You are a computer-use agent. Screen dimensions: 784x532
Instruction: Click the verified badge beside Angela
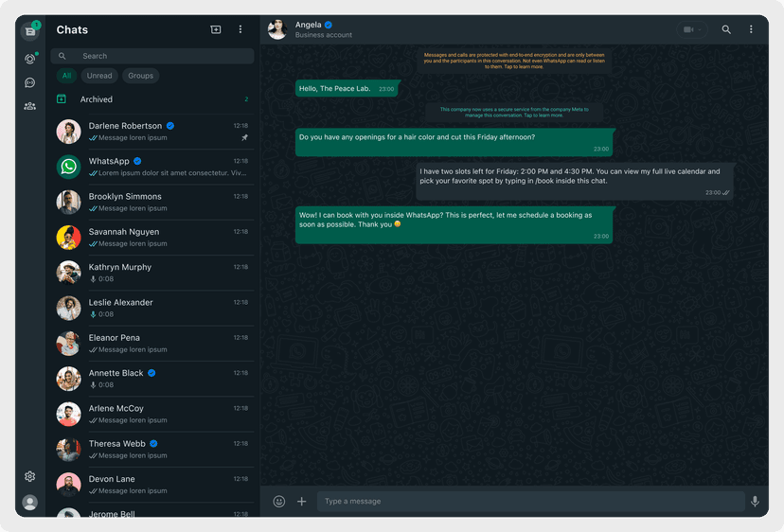[x=329, y=25]
